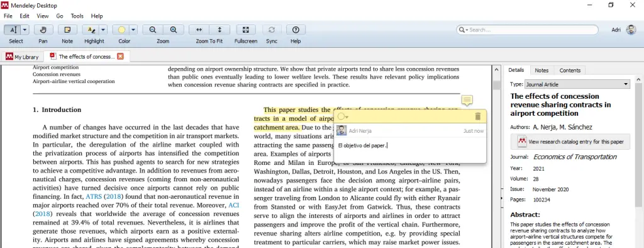Click the yellow Color swatch in toolbar
Viewport: 644px width, 248px height.
(x=121, y=30)
